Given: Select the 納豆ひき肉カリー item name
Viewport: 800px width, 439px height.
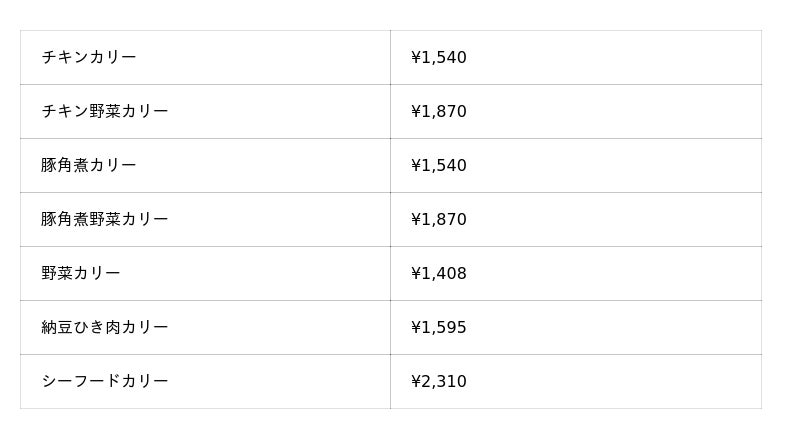Looking at the screenshot, I should coord(105,328).
